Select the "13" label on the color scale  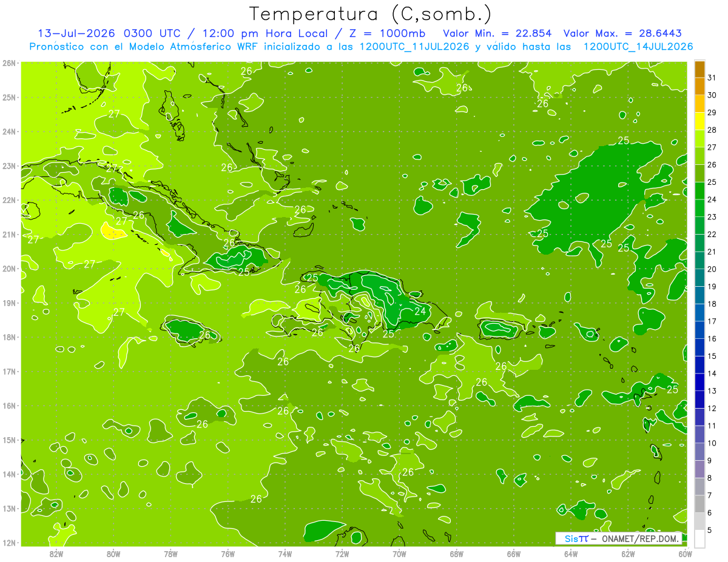(x=712, y=391)
